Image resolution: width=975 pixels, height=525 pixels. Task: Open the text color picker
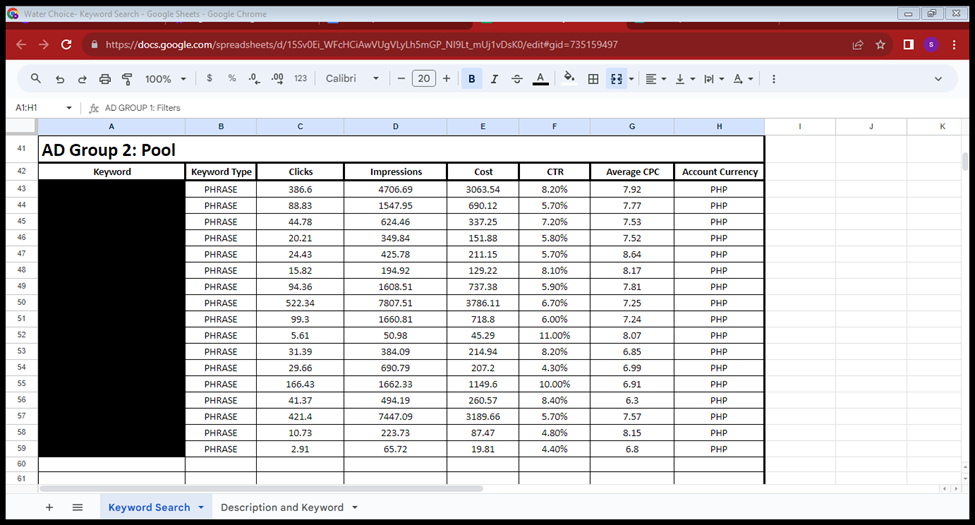540,79
